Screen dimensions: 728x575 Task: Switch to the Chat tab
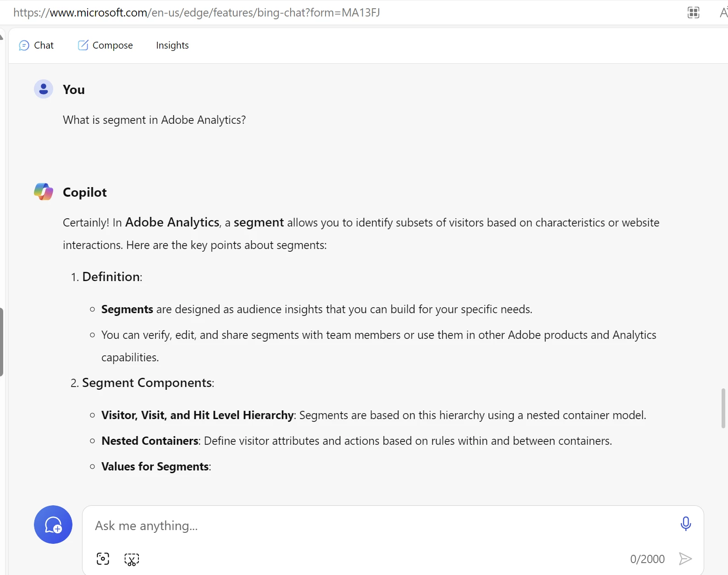click(x=36, y=45)
